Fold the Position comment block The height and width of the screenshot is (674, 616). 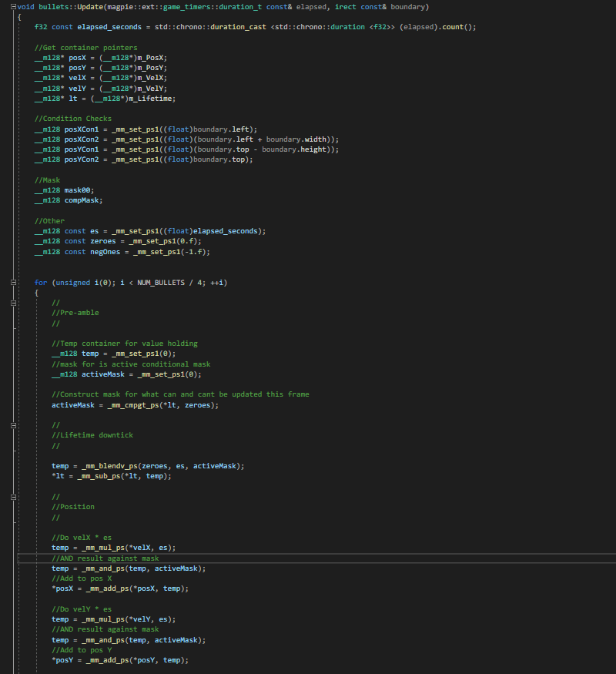point(14,496)
